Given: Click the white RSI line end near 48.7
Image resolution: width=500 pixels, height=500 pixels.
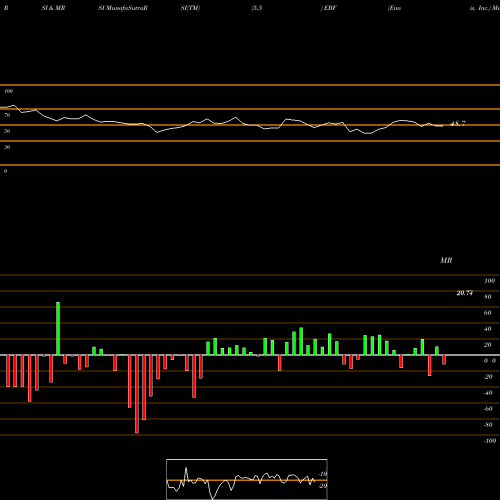Looking at the screenshot, I should pos(443,126).
